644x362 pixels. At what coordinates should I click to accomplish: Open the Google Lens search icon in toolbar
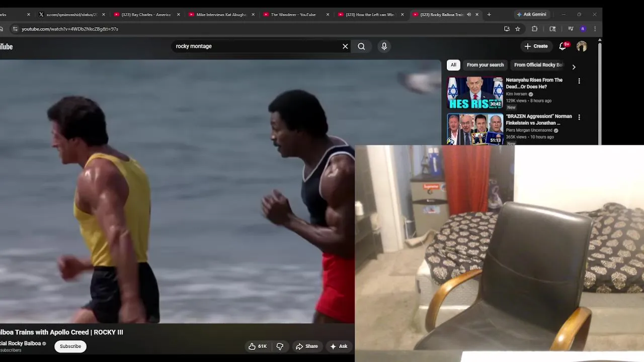point(552,29)
